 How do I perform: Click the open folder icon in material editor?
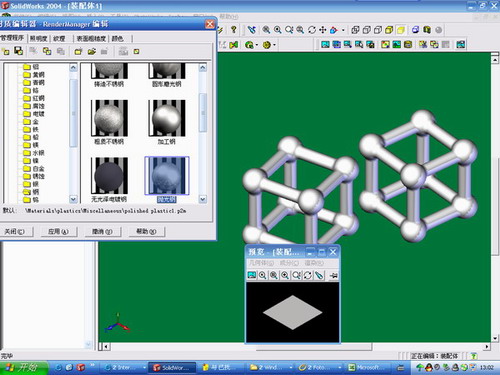tap(92, 51)
